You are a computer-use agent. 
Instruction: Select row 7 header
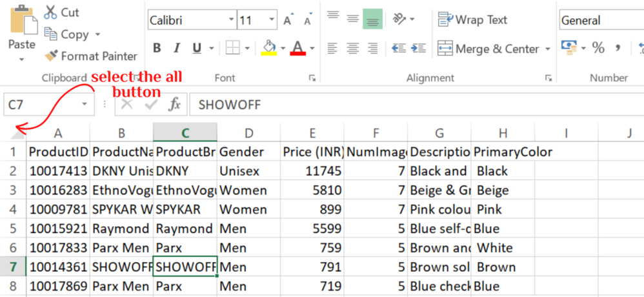coord(13,267)
